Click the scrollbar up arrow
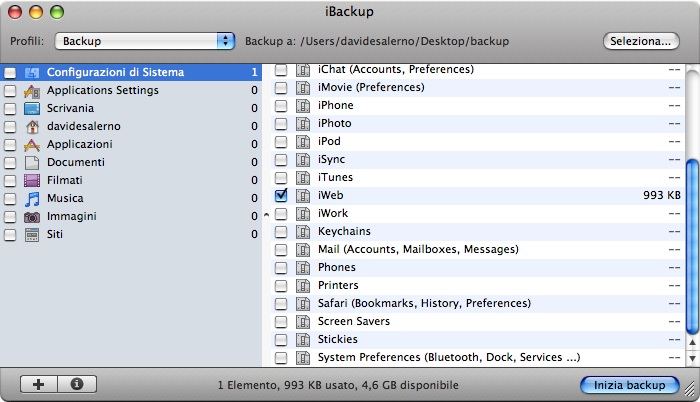This screenshot has height=402, width=700. (x=692, y=343)
